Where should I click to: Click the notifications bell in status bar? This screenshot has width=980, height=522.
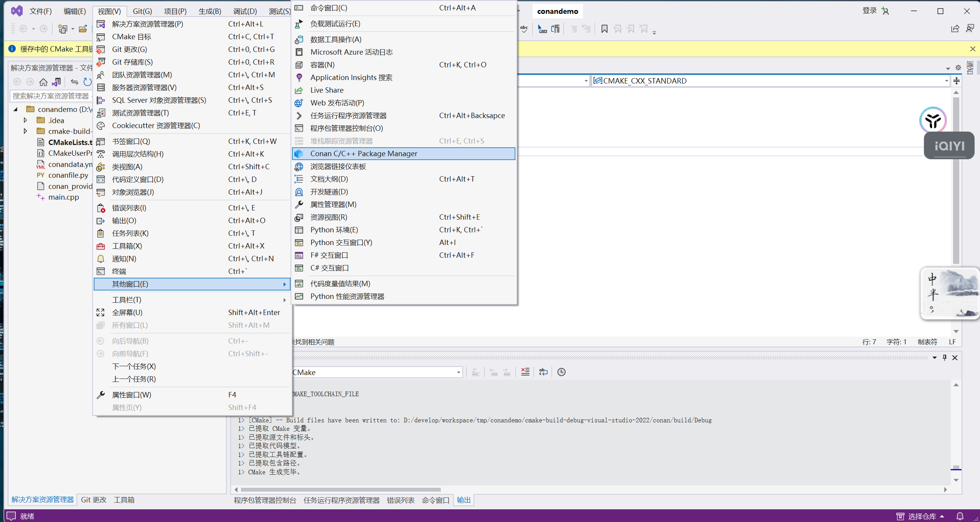pyautogui.click(x=960, y=516)
